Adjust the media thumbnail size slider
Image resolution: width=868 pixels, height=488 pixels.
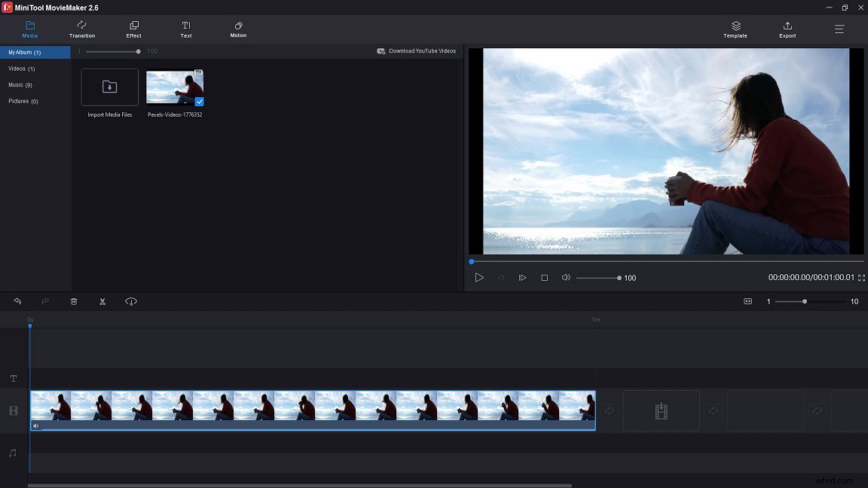[113, 51]
